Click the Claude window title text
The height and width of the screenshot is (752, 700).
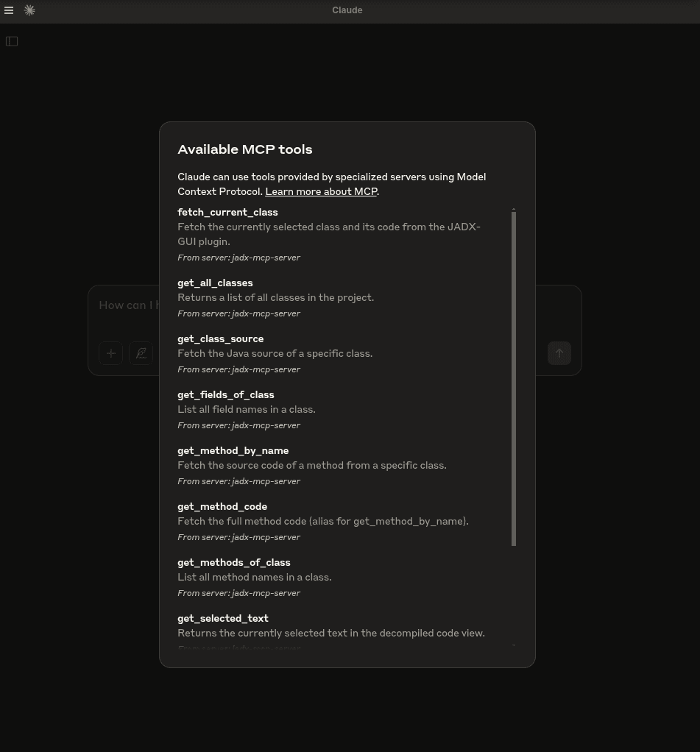pyautogui.click(x=347, y=10)
